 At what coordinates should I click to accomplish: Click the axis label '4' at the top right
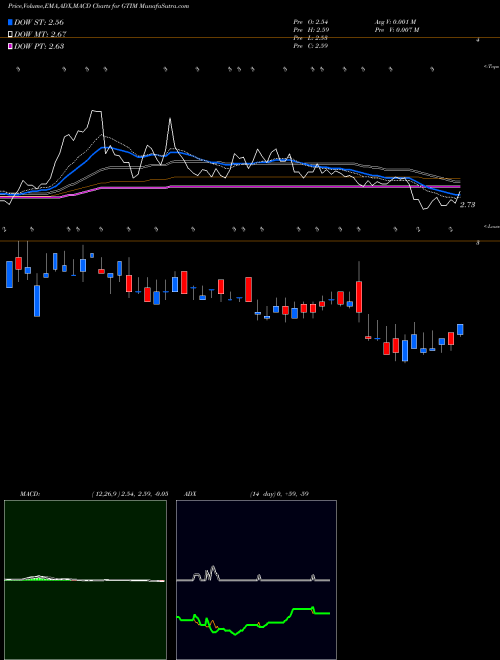pyautogui.click(x=478, y=40)
